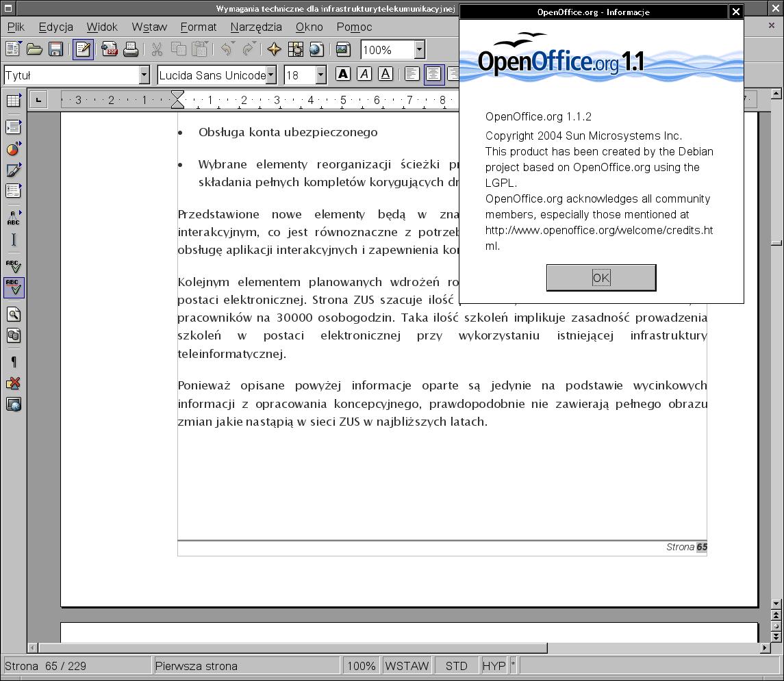Toggle the Direct Cursor icon
Screen dimensions: 784x681
tap(14, 240)
